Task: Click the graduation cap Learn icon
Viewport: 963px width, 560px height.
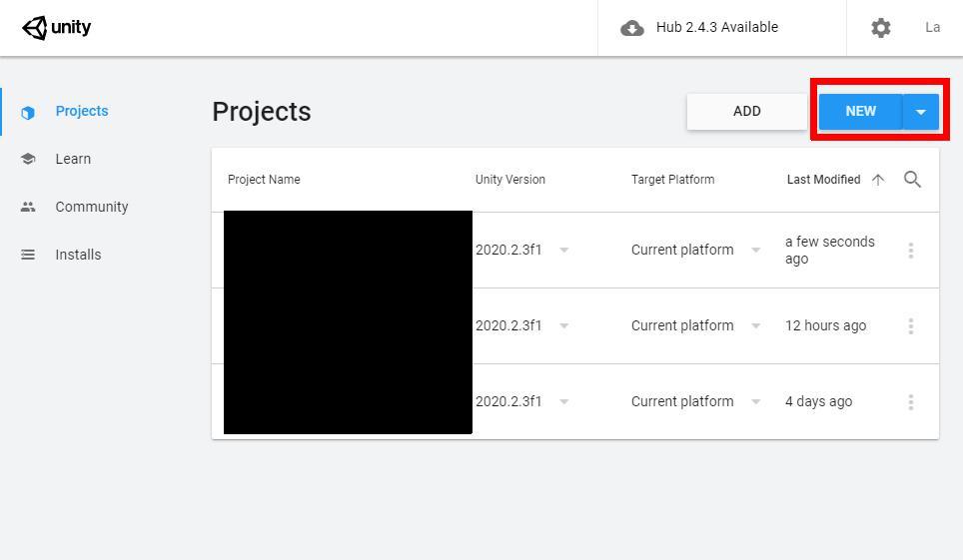Action: (x=28, y=159)
